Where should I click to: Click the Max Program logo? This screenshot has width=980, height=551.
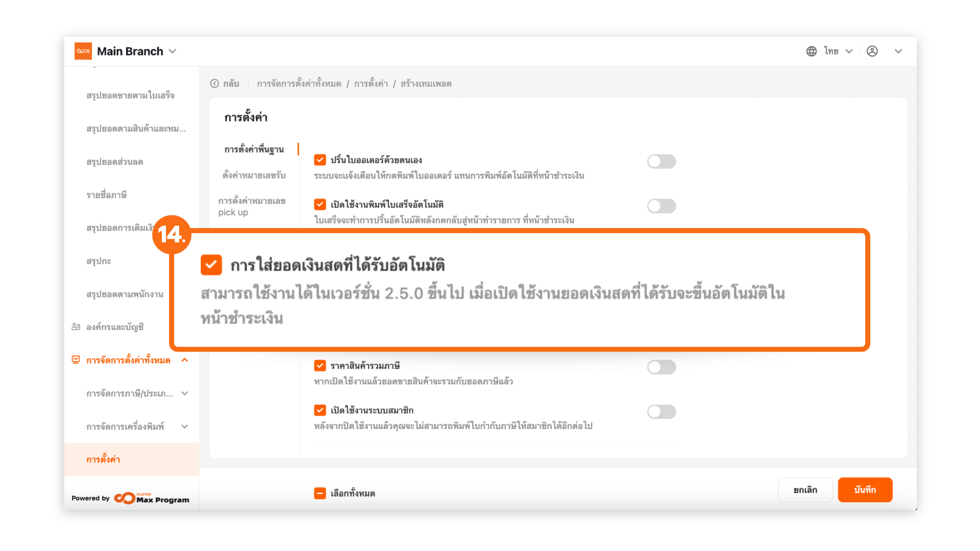pyautogui.click(x=152, y=498)
